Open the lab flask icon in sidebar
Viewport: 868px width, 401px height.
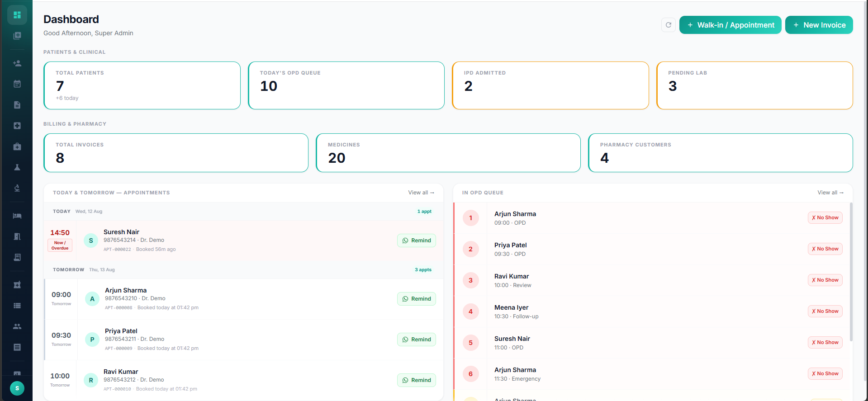pos(17,167)
